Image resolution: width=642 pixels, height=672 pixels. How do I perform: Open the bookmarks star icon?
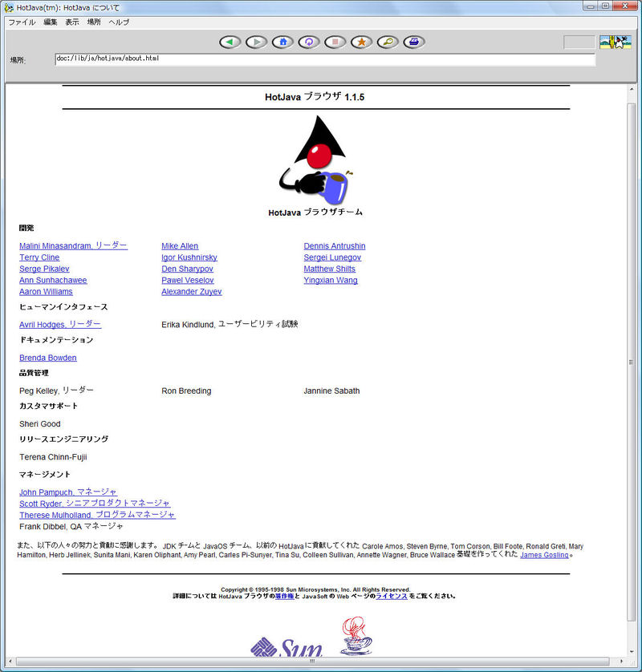tap(362, 42)
